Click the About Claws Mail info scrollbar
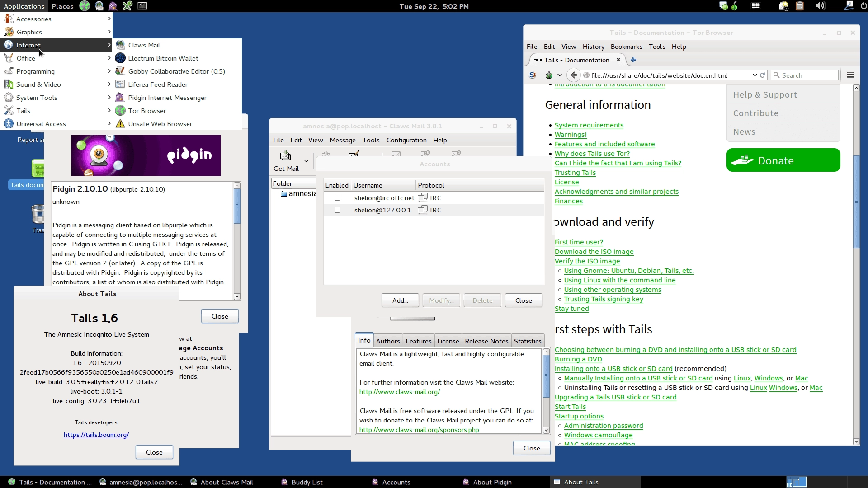Image resolution: width=868 pixels, height=488 pixels. coord(546,391)
